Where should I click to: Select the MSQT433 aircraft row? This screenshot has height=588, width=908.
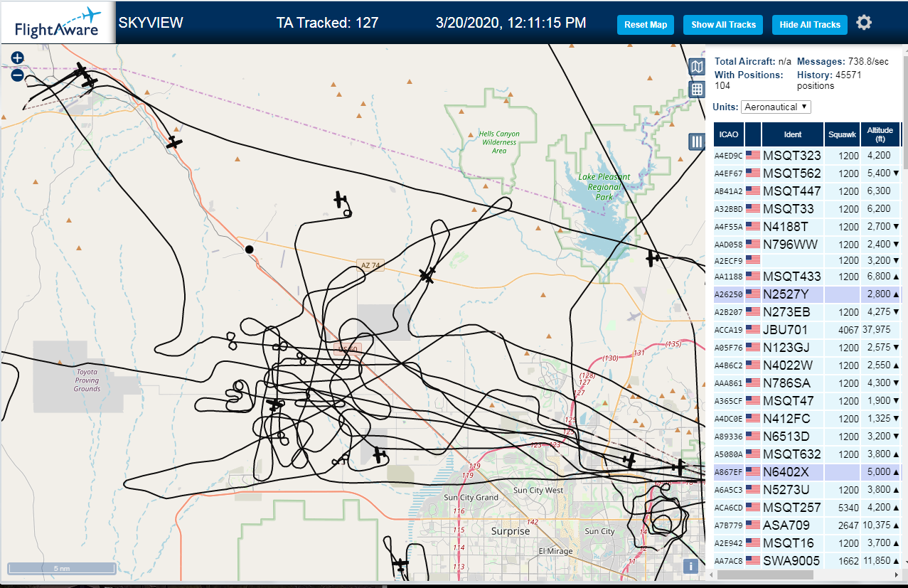point(808,277)
